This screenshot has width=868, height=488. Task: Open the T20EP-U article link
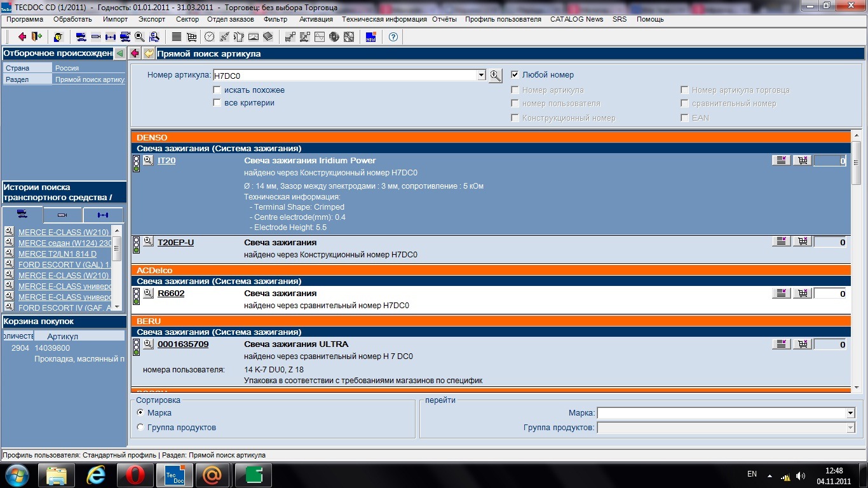175,242
